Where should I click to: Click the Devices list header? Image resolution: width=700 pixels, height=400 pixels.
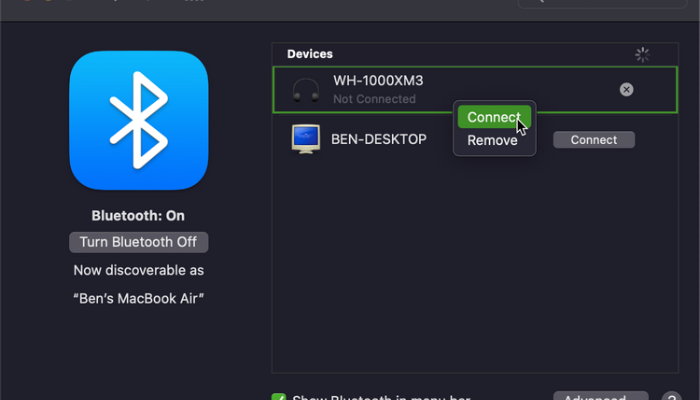tap(310, 54)
